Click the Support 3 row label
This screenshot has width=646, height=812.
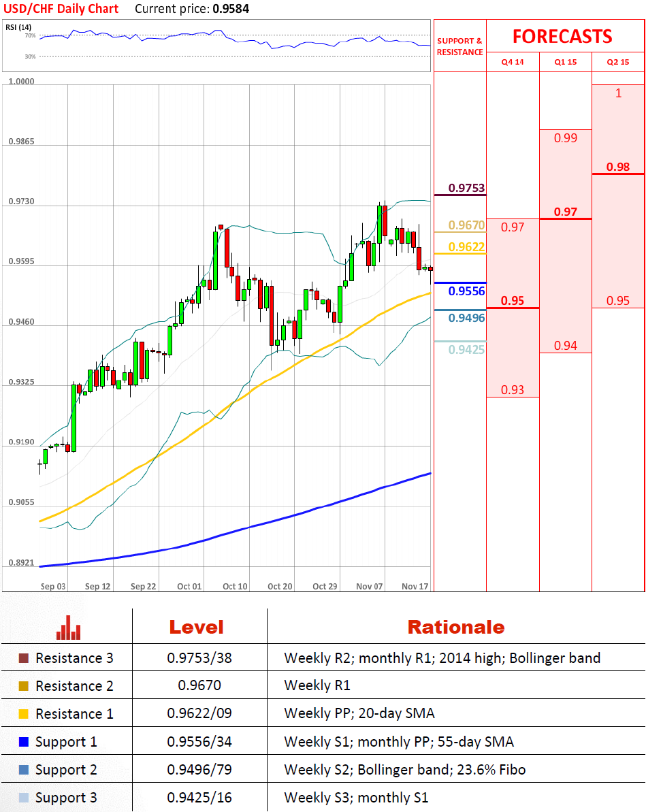click(x=66, y=798)
